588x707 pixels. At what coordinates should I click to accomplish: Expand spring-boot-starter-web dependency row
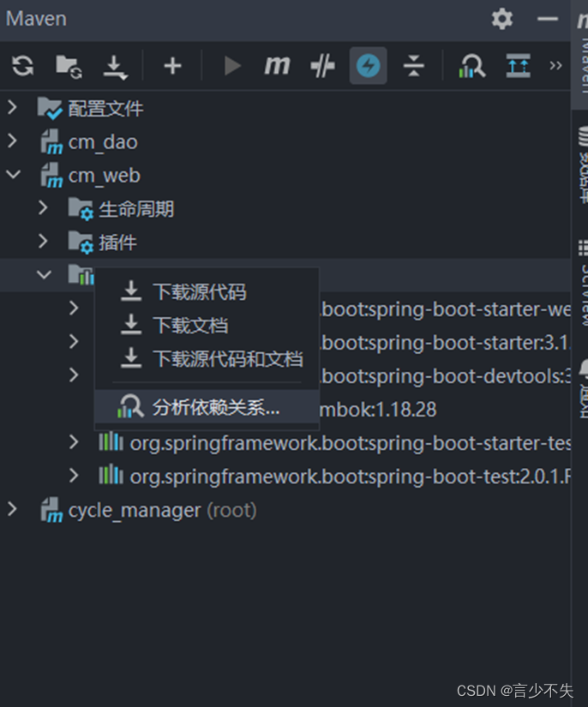coord(74,308)
